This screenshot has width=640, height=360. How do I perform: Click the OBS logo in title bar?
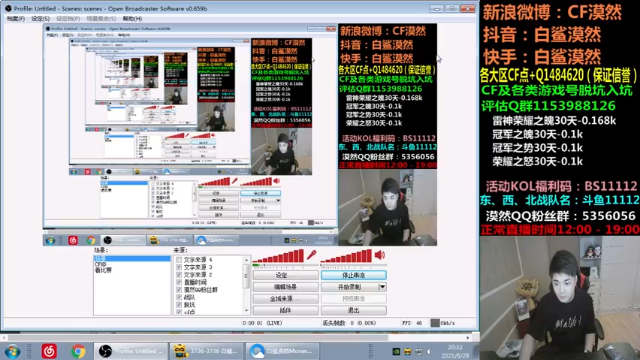click(8, 8)
